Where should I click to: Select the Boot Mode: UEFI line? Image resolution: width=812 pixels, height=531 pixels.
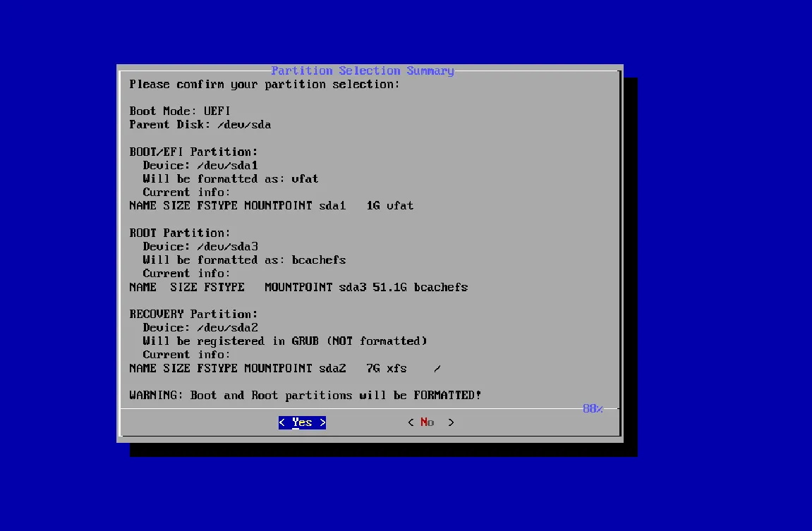(180, 111)
